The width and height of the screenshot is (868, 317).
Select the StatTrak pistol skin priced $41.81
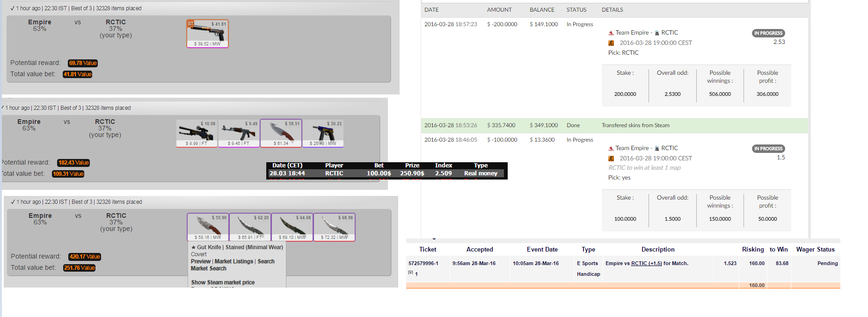(207, 34)
